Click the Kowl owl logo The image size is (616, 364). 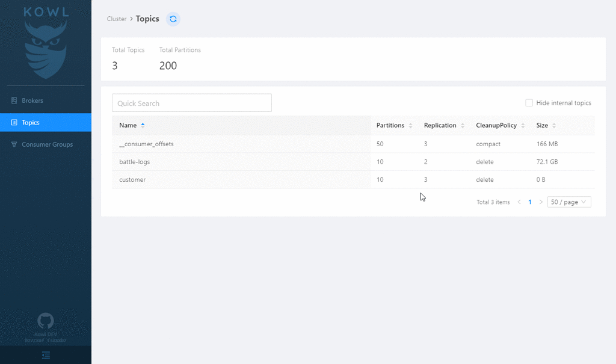coord(46,43)
